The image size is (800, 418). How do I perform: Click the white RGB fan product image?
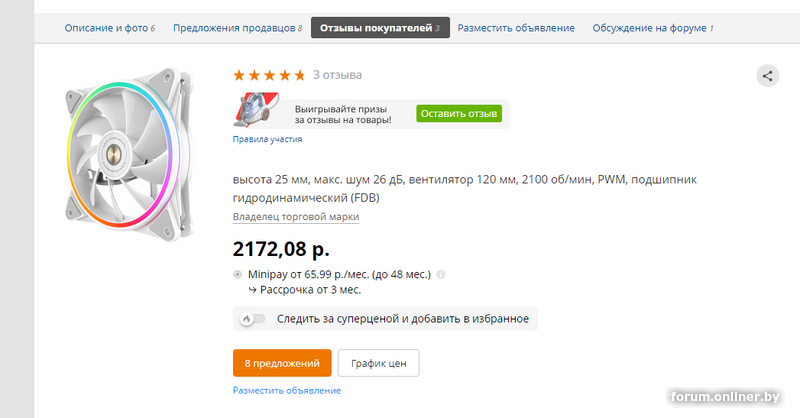[x=130, y=154]
